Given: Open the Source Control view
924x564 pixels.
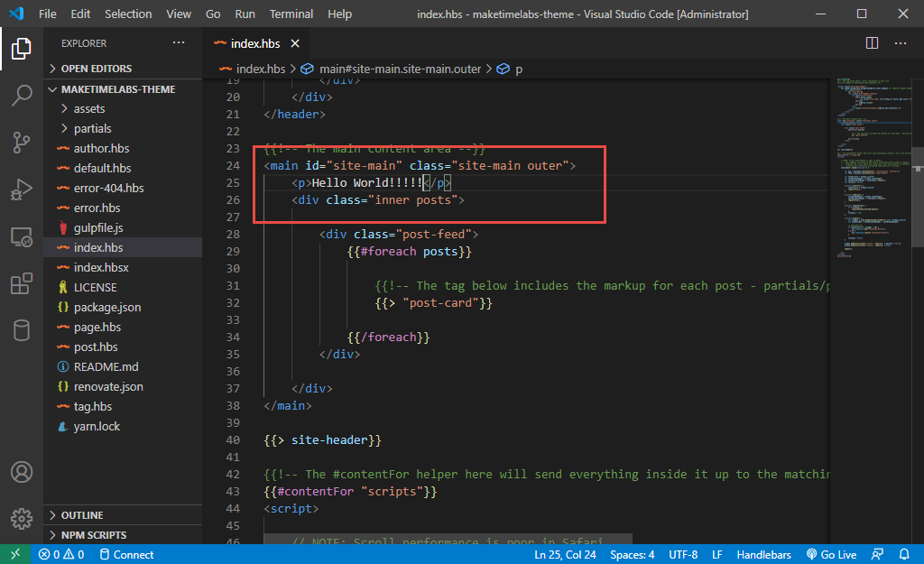Looking at the screenshot, I should 22,142.
